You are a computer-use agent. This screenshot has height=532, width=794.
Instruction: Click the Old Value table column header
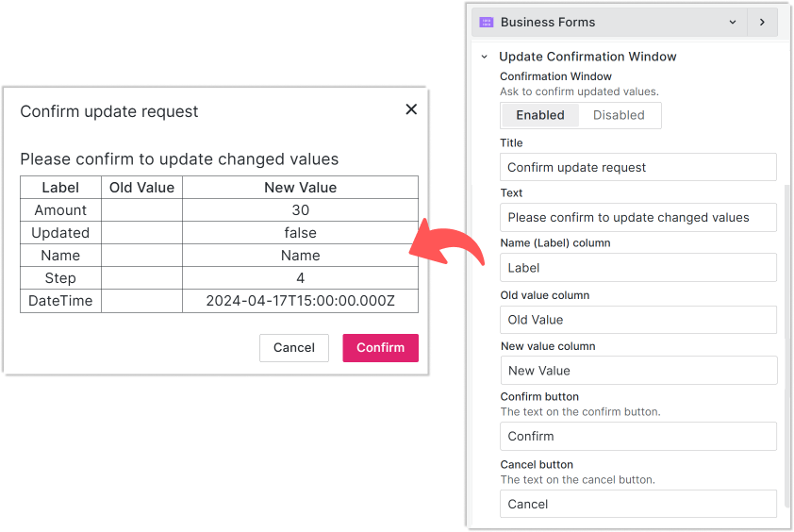pos(141,188)
